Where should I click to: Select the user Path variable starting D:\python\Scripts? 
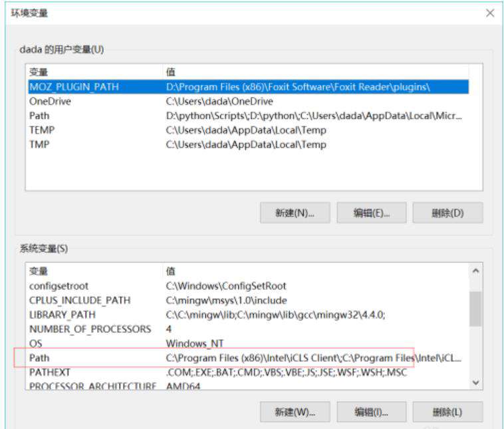248,116
